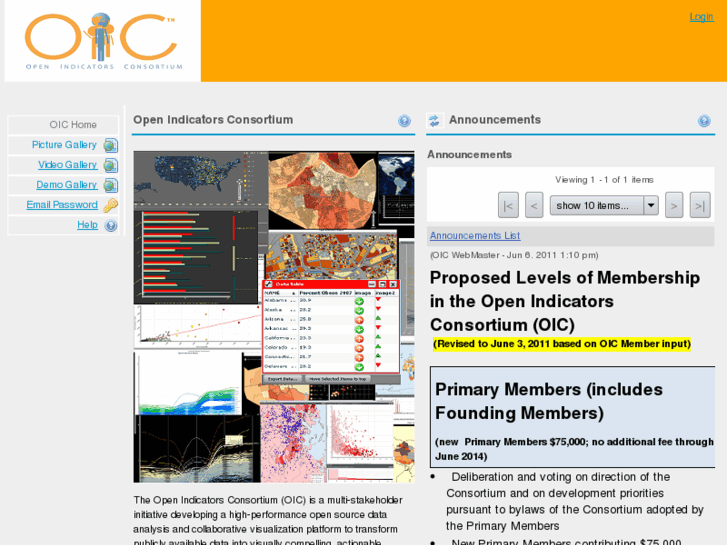Click the Video Gallery globe icon
Viewport: 727px width, 545px height.
tap(110, 166)
